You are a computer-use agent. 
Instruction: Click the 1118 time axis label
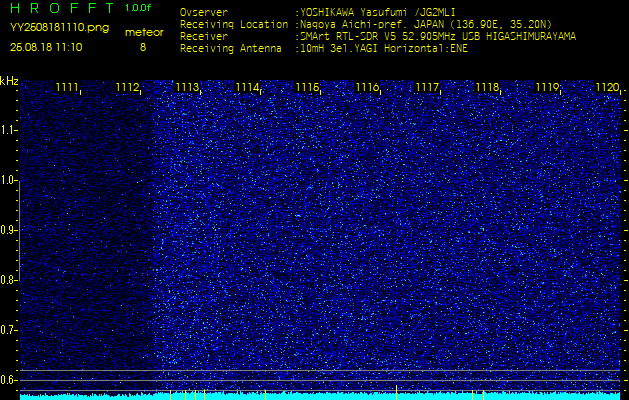click(487, 87)
